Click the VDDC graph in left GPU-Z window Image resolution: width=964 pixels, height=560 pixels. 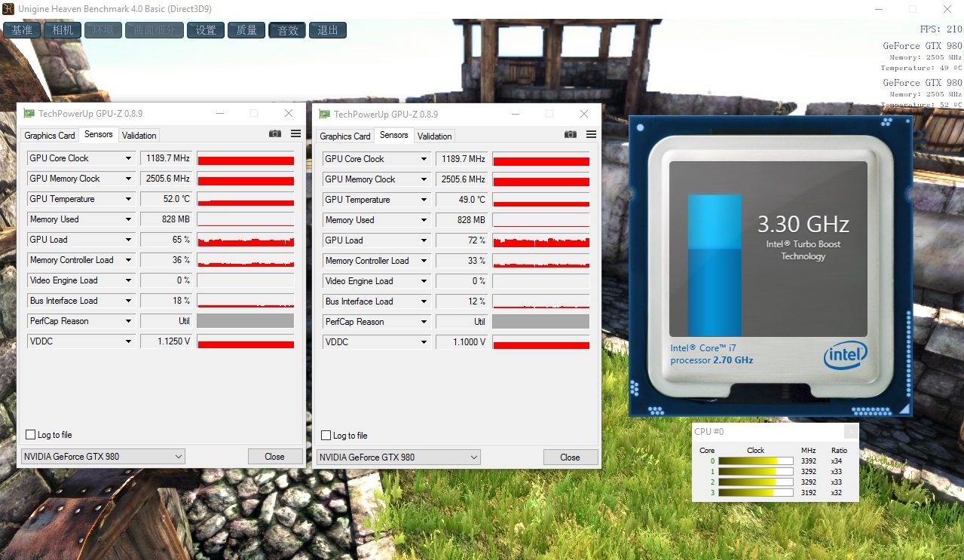(x=246, y=341)
